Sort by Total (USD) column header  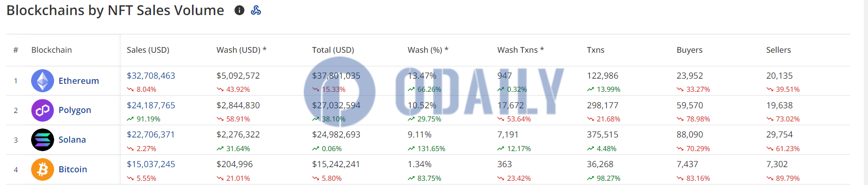(x=333, y=50)
